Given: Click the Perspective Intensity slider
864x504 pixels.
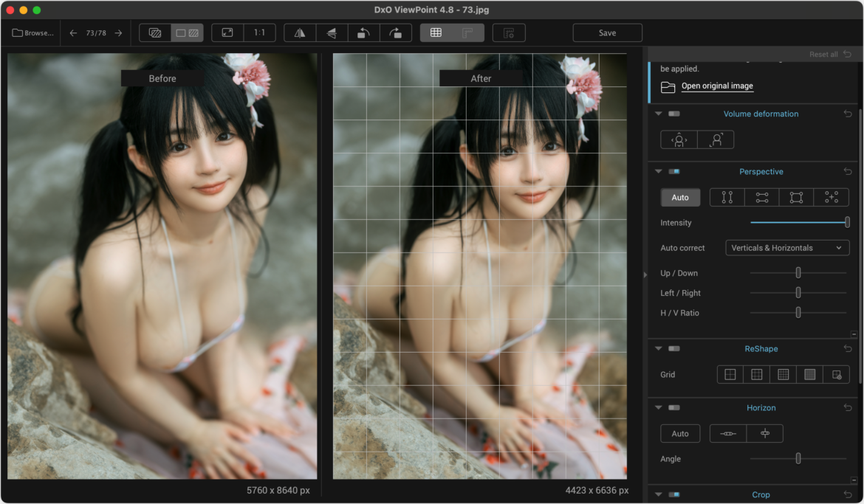Looking at the screenshot, I should tap(799, 223).
